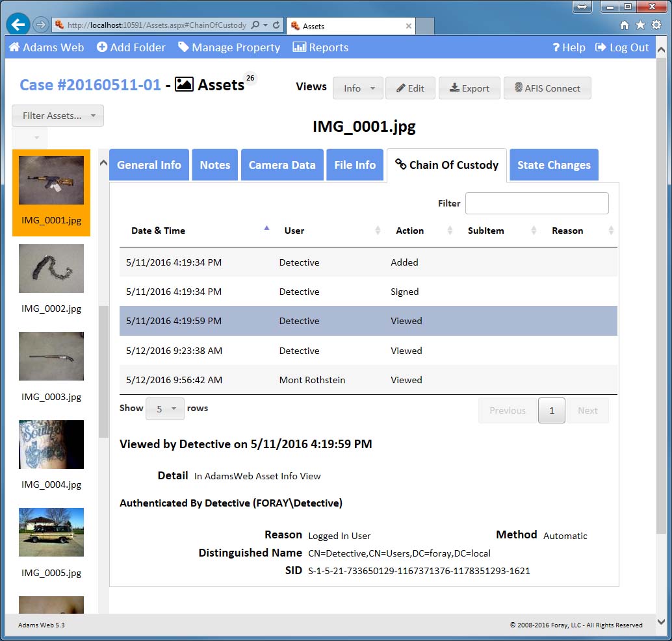The image size is (672, 641).
Task: Change the Show rows count dropdown
Action: [165, 409]
